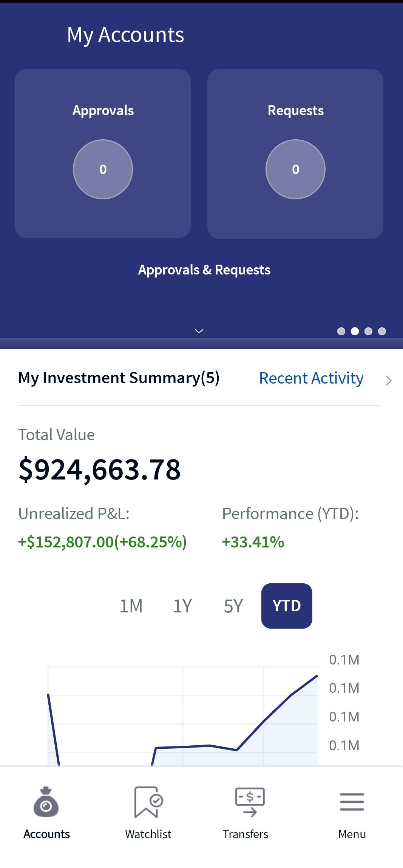Select My Investment Summary tab
The height and width of the screenshot is (868, 403).
coord(119,378)
